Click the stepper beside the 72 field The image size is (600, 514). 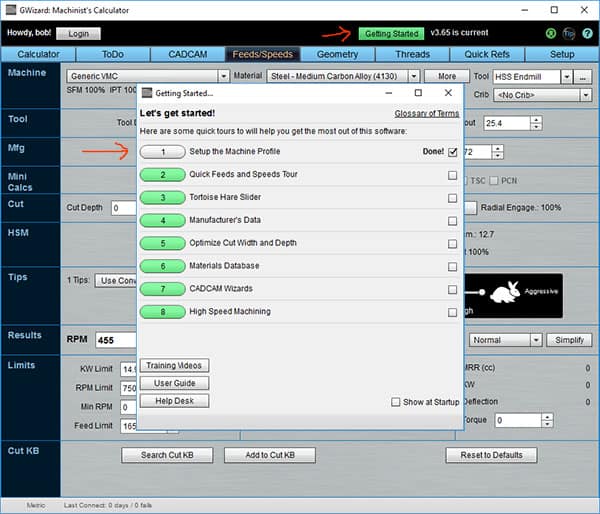pos(497,152)
